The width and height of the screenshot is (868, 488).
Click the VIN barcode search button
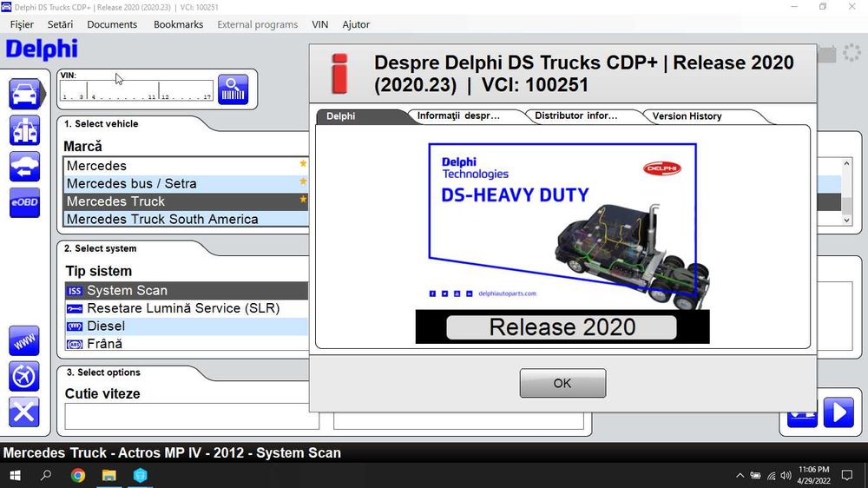coord(233,89)
